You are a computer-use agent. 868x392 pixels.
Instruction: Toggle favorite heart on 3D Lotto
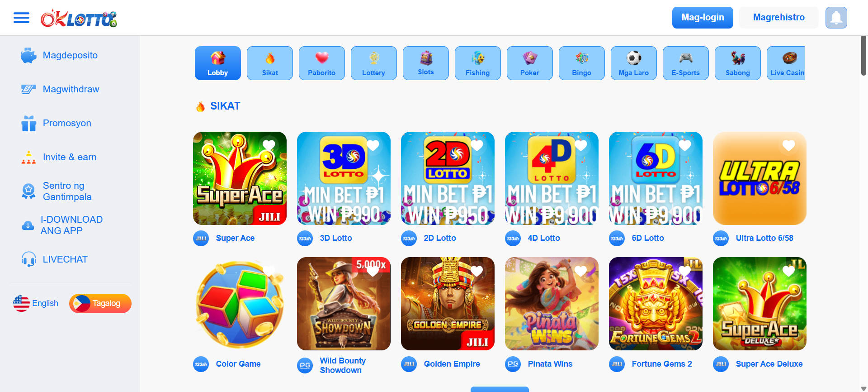(373, 145)
